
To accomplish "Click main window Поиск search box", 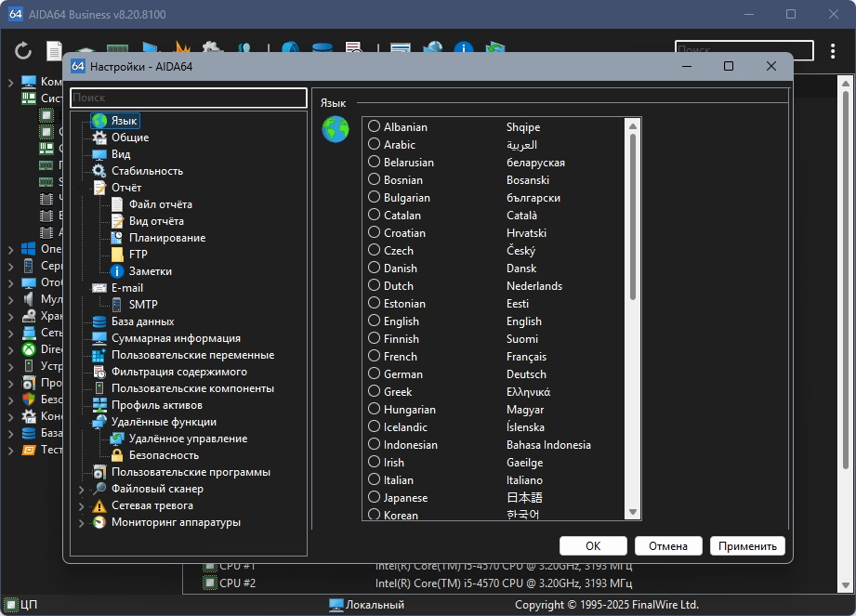I will (744, 50).
